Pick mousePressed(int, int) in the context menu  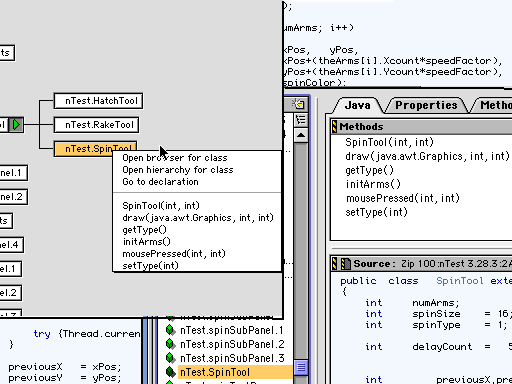(x=174, y=254)
